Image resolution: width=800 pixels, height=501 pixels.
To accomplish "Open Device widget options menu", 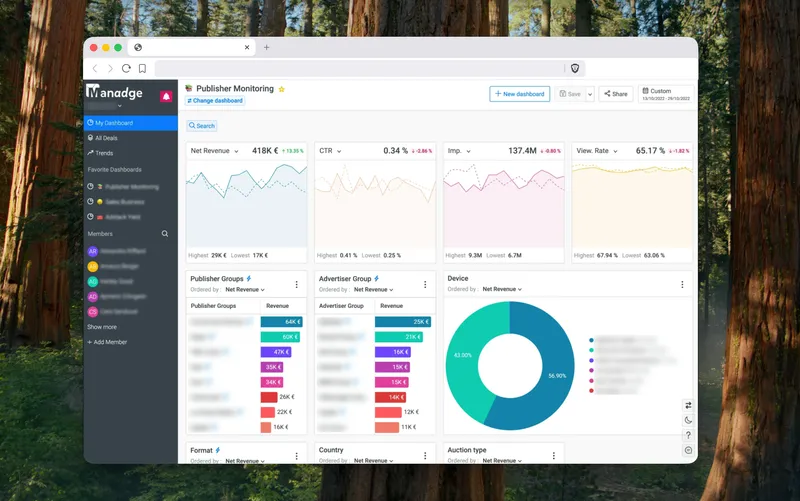I will 682,284.
